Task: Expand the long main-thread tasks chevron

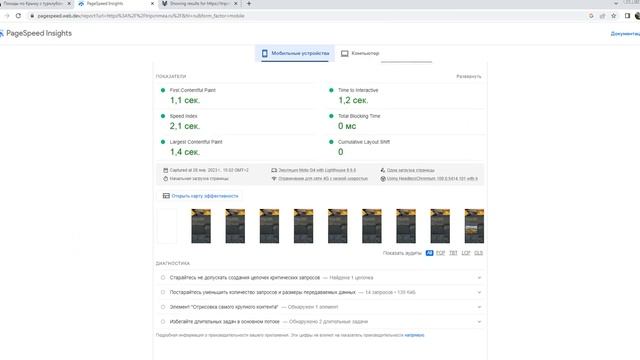Action: 479,322
